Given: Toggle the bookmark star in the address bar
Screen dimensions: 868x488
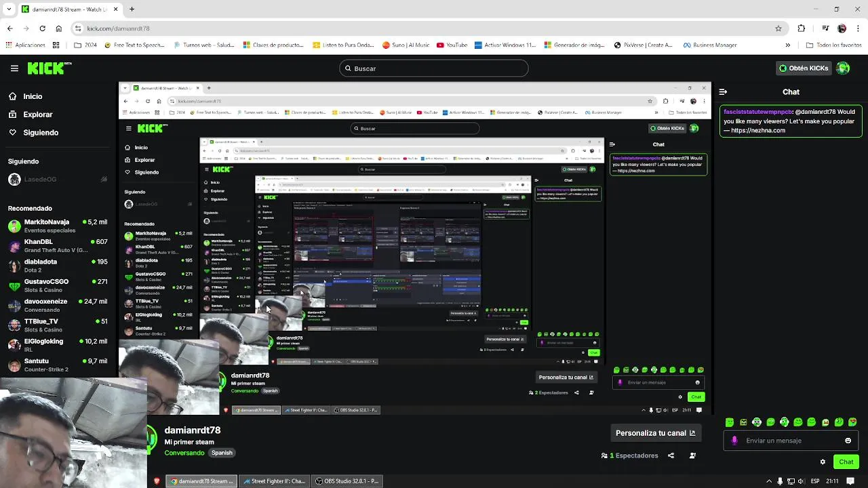Looking at the screenshot, I should click(778, 28).
